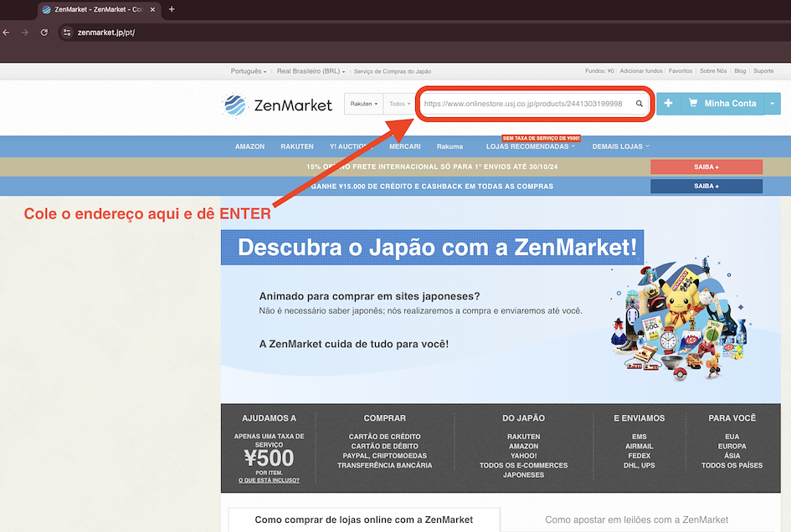
Task: Switch to 'Como apostar em leilões' tab
Action: (x=637, y=520)
